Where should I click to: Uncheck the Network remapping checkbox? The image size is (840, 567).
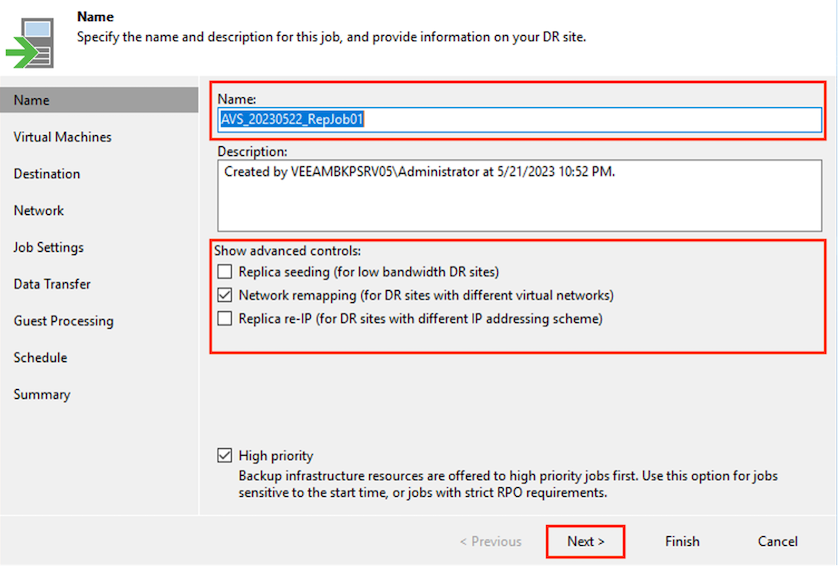pos(225,296)
